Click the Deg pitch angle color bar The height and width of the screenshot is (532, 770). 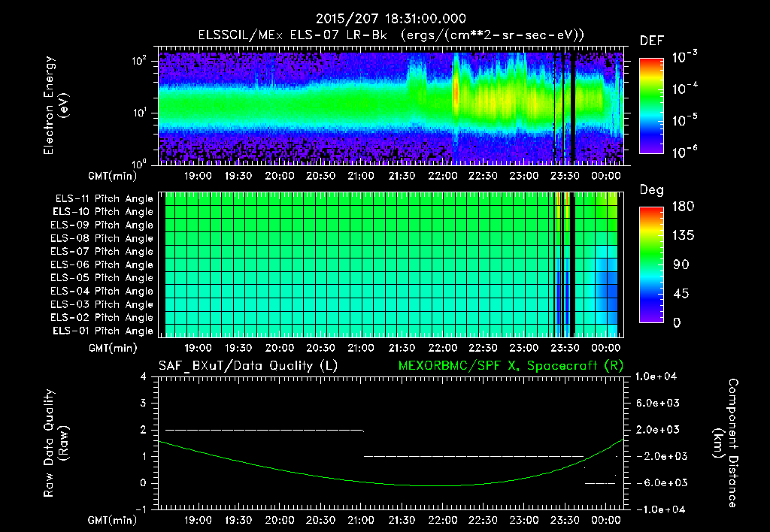pyautogui.click(x=651, y=264)
